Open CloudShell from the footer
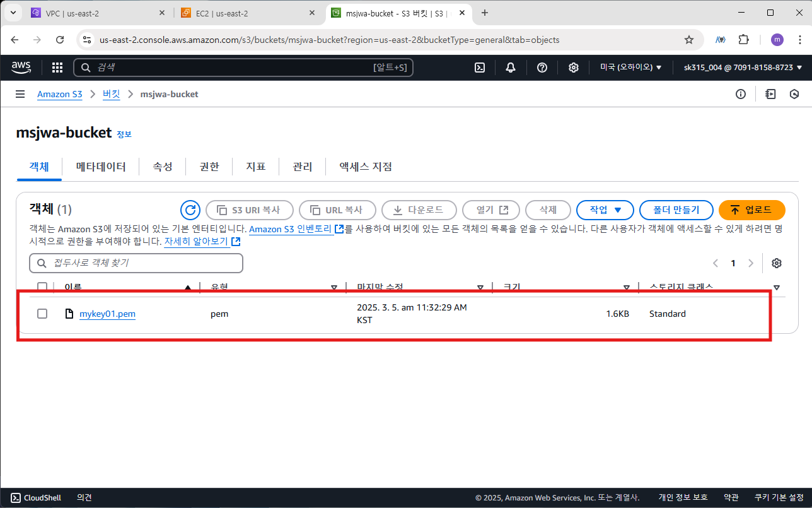812x508 pixels. (x=36, y=498)
